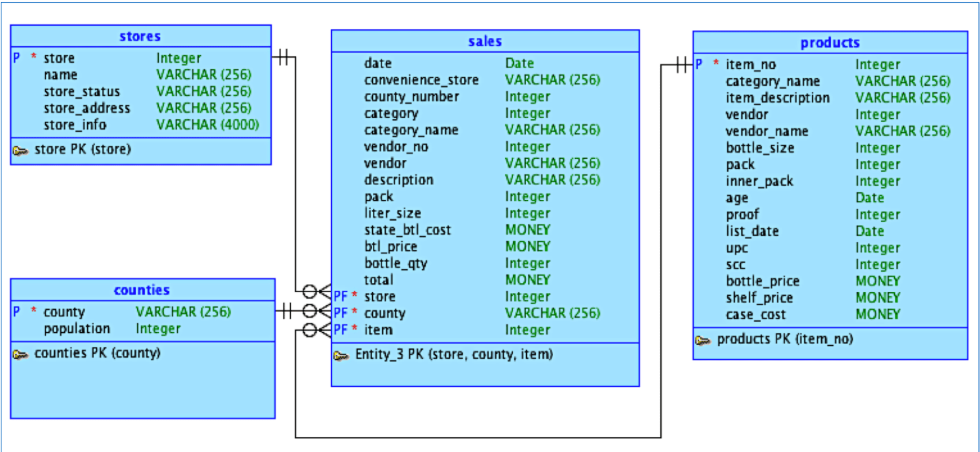The width and height of the screenshot is (980, 452).
Task: Click the population column in counties
Action: (77, 329)
